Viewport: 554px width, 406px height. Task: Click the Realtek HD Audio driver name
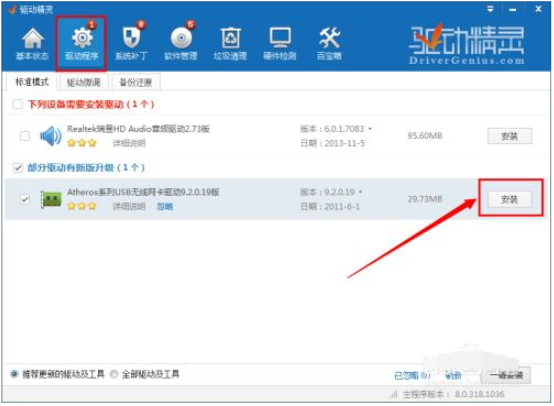(138, 129)
